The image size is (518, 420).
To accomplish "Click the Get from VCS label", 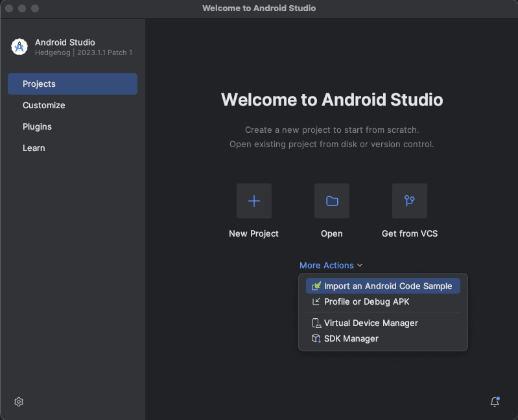I will click(410, 233).
